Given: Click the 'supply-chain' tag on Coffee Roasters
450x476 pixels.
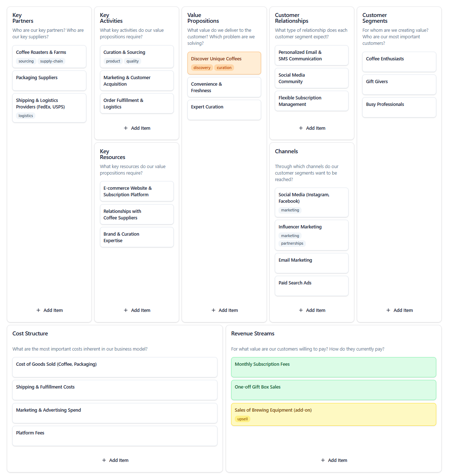Looking at the screenshot, I should coord(51,61).
